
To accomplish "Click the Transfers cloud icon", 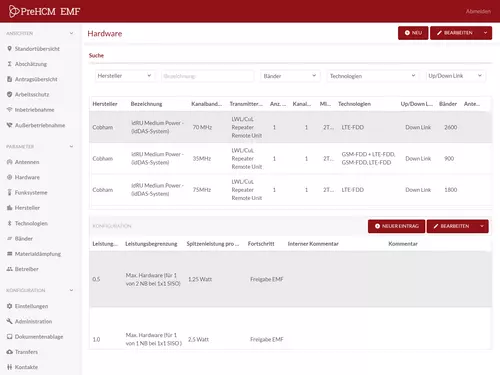I will click(x=9, y=352).
